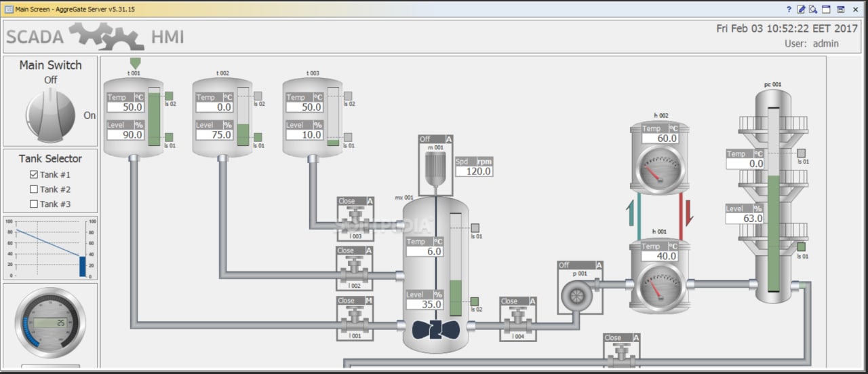
Task: Open the help question-mark icon
Action: point(789,10)
